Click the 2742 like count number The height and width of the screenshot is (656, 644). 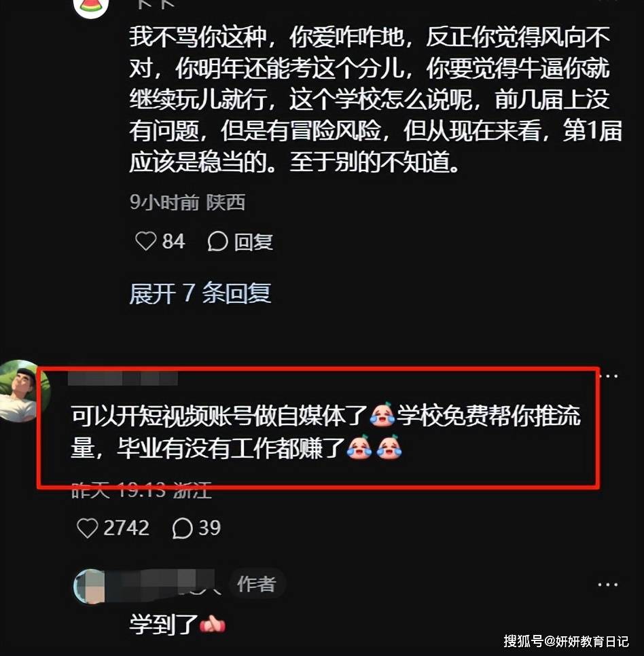click(126, 528)
